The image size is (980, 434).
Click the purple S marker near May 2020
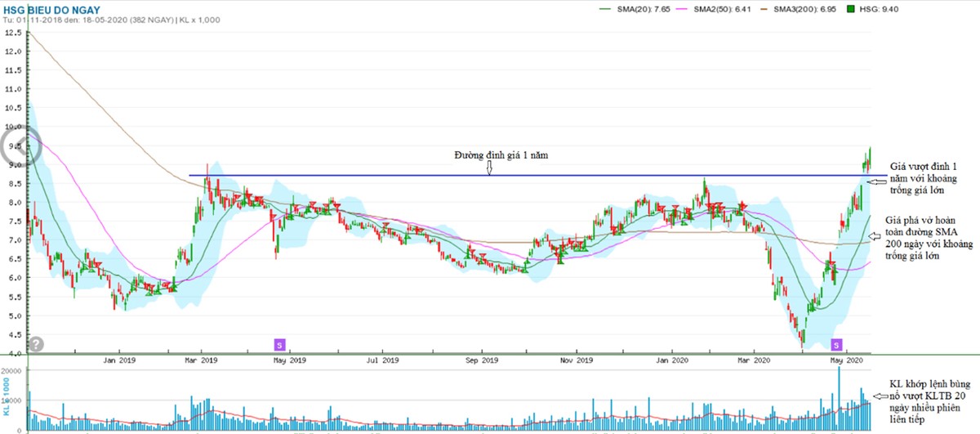(836, 344)
